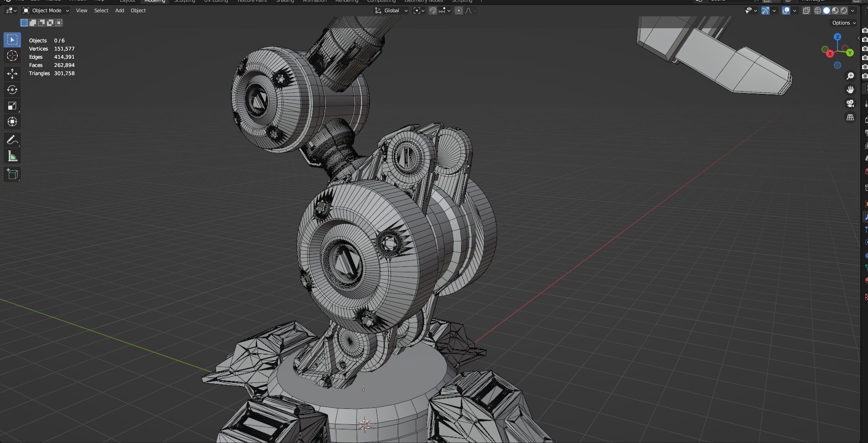Expand the overlays options arrow
Viewport: 868px width, 443px height.
point(795,10)
